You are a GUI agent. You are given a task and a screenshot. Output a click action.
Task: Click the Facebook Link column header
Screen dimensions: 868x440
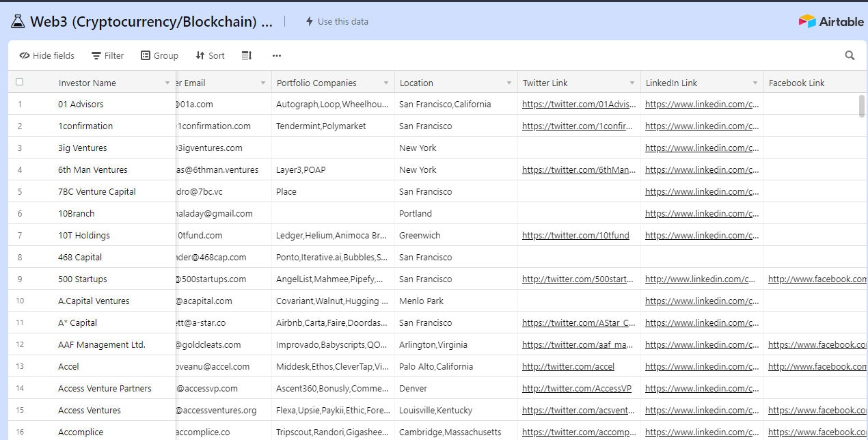(x=815, y=83)
